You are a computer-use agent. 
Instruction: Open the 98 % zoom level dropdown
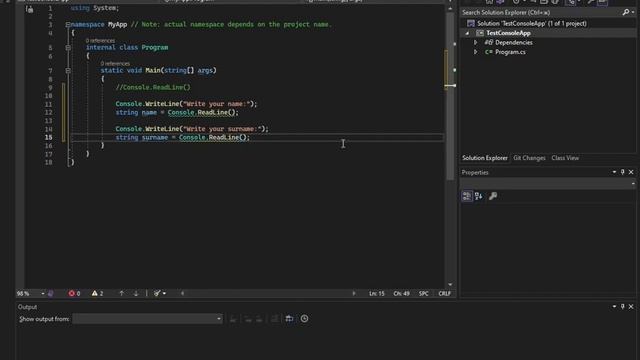[x=42, y=293]
